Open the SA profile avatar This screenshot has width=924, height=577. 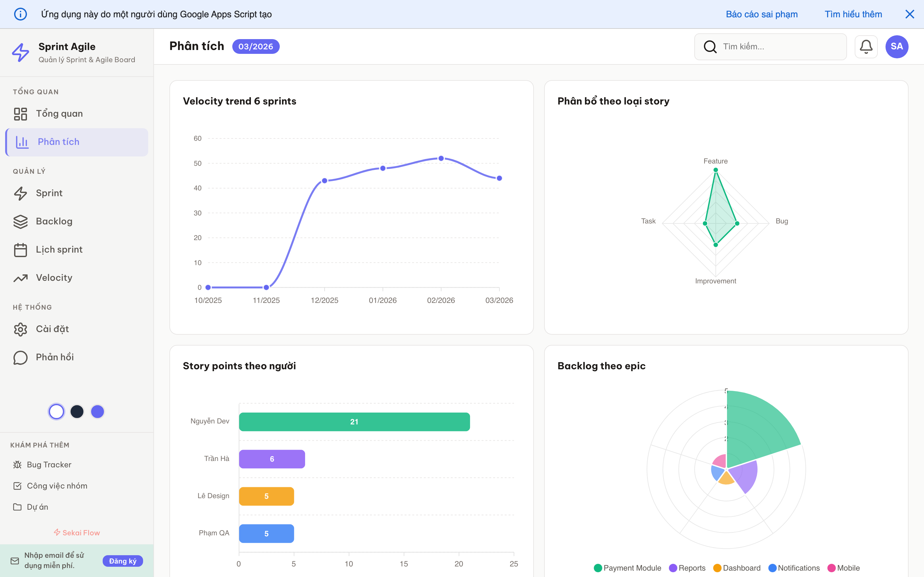coord(897,46)
